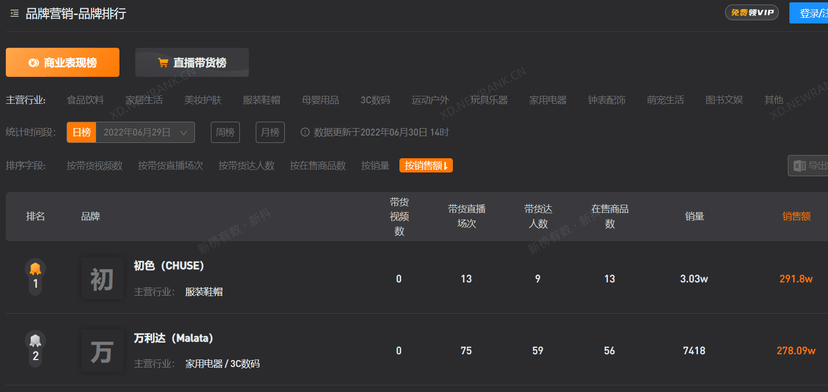The width and height of the screenshot is (828, 392).
Task: Click 服装鞋帽 in 初色 row
Action: pyautogui.click(x=204, y=292)
